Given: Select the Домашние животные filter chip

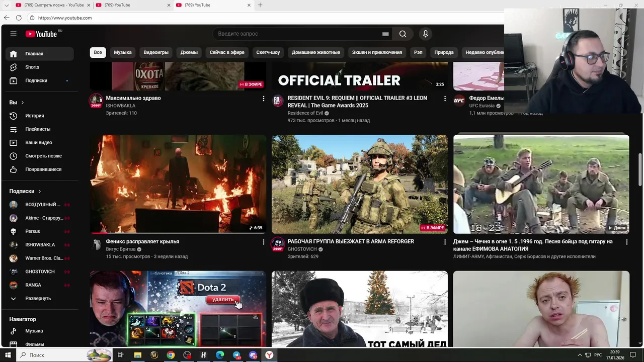Looking at the screenshot, I should (316, 52).
